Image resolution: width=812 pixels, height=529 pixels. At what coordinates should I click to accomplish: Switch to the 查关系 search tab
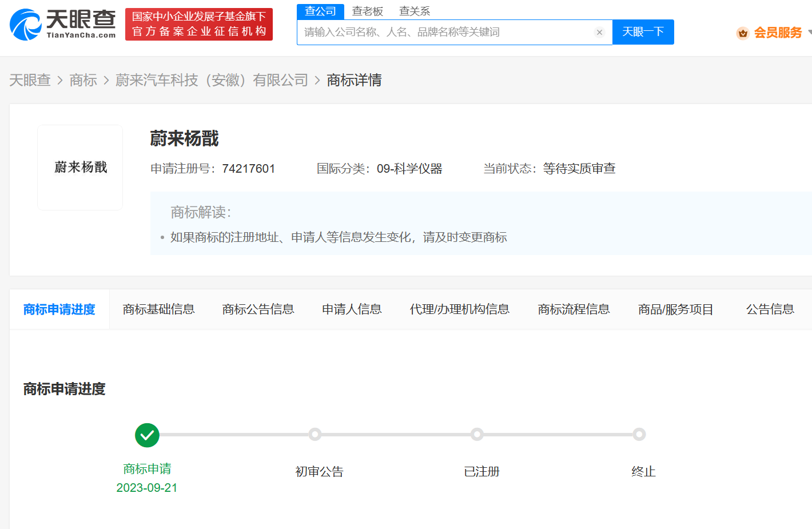coord(414,11)
